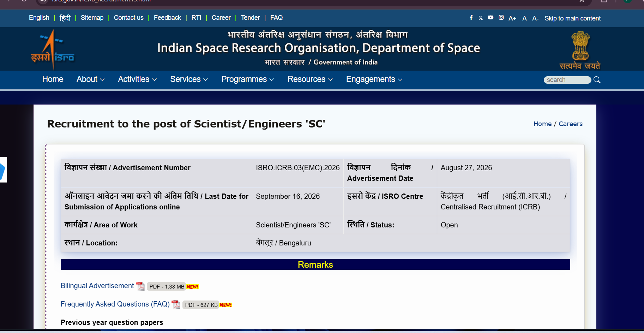Open ISRO YouTube channel icon

click(490, 18)
